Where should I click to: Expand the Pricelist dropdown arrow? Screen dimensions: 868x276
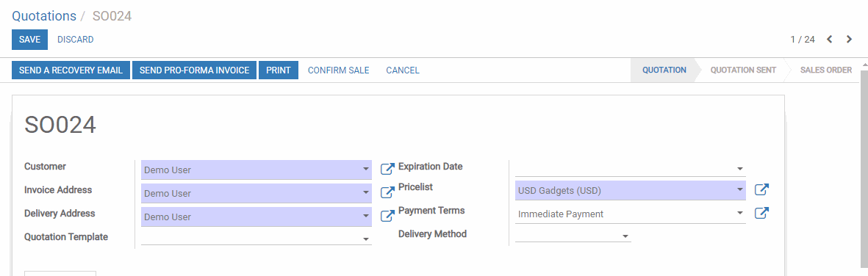(x=740, y=190)
